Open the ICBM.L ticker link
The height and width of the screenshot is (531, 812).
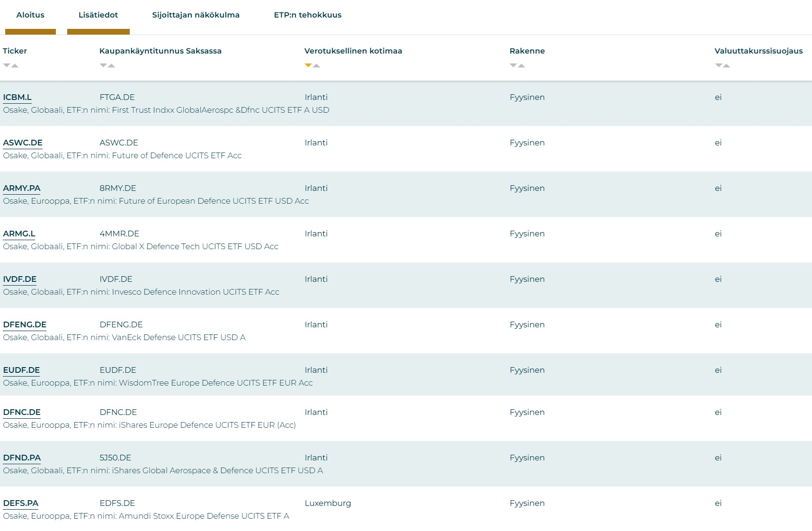point(17,97)
